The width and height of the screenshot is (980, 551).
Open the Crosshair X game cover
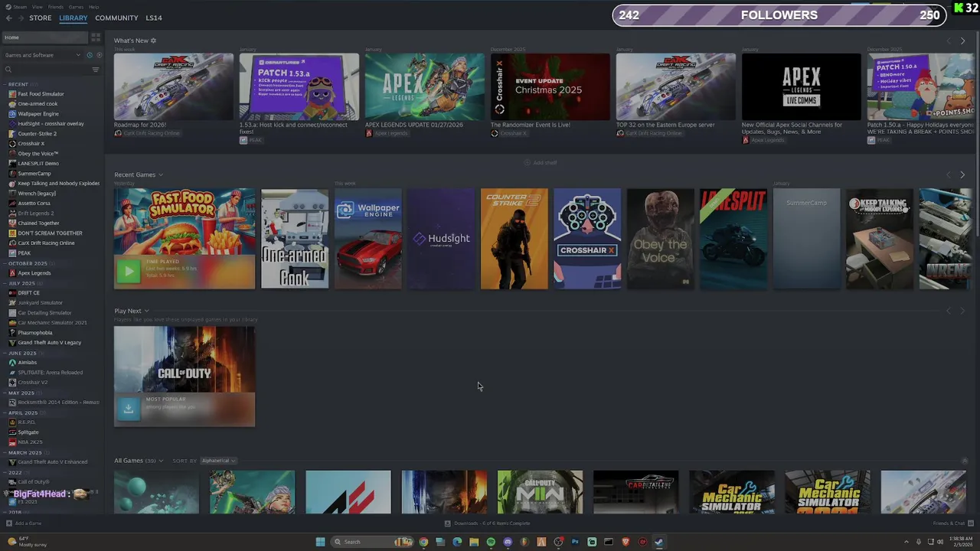pyautogui.click(x=587, y=239)
